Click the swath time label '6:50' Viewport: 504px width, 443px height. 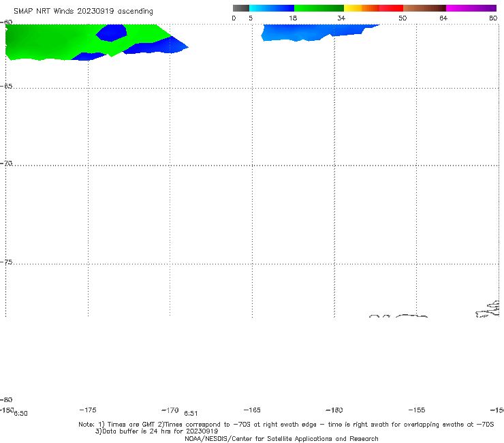coord(20,414)
